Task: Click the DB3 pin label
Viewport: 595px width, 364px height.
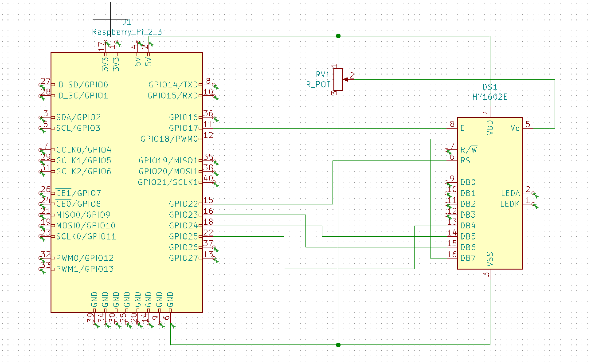Action: click(468, 215)
